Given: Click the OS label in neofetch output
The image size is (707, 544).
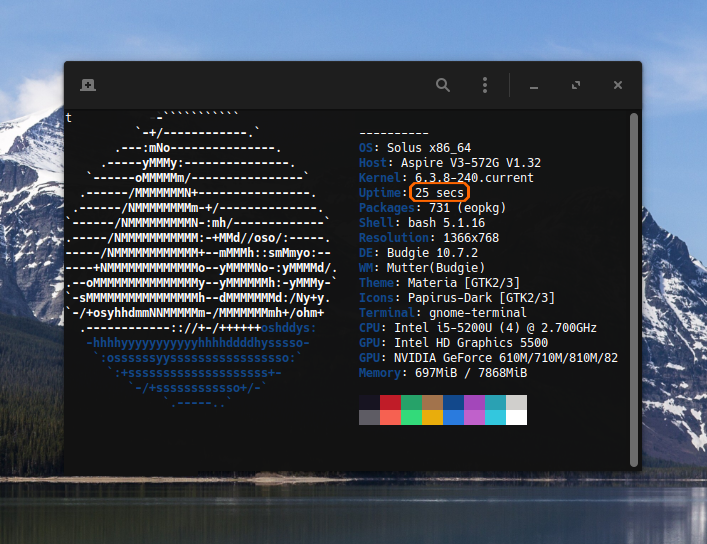Looking at the screenshot, I should click(x=365, y=148).
